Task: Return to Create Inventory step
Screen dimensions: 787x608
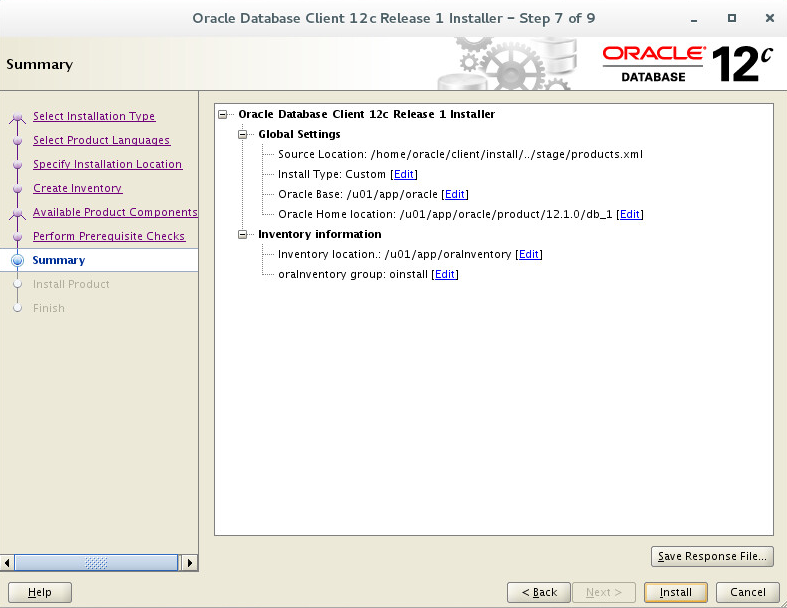Action: click(x=78, y=188)
